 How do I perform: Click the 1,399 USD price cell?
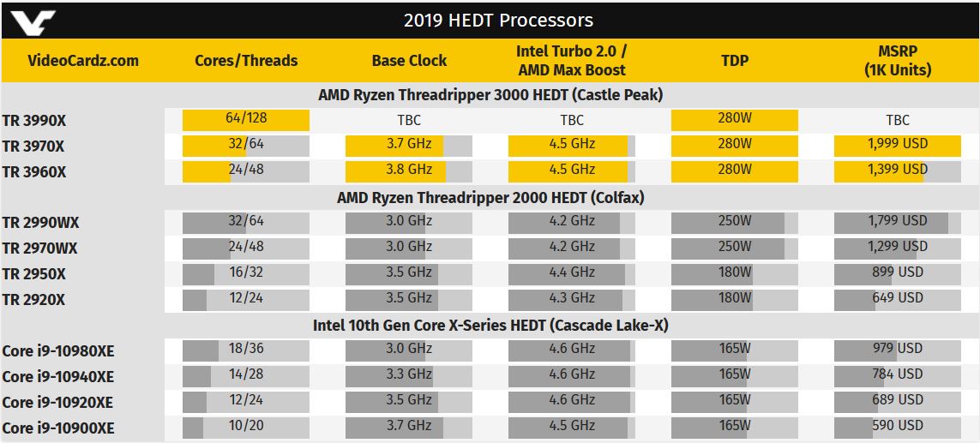[898, 171]
